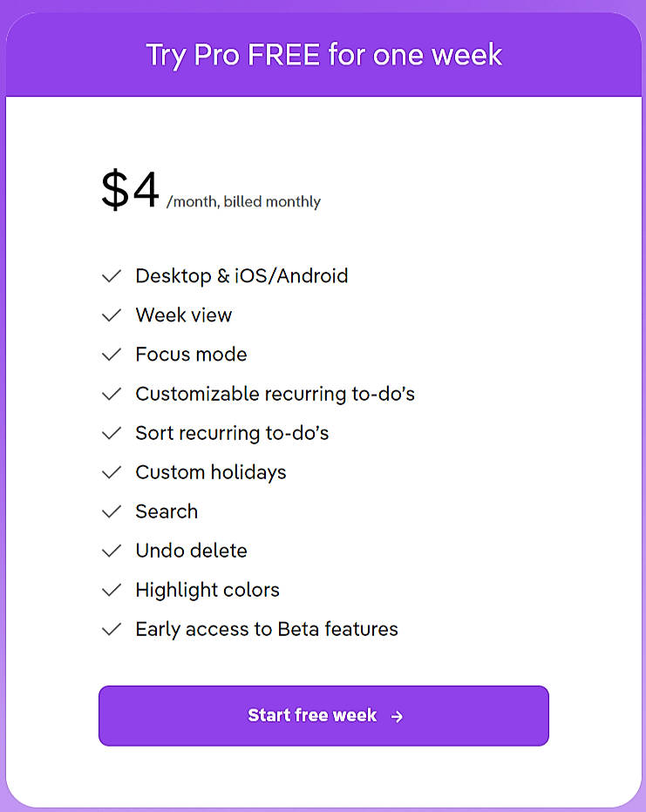Image resolution: width=646 pixels, height=812 pixels.
Task: Click the checkmark next to Sort recurring to-do's
Action: point(112,433)
